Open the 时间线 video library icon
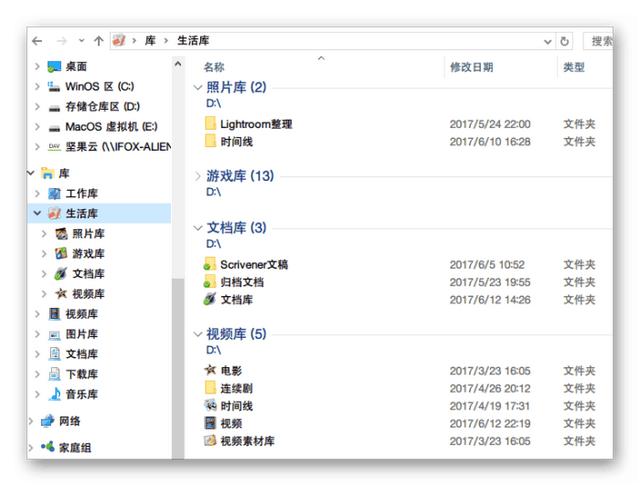The height and width of the screenshot is (486, 640). [x=210, y=406]
